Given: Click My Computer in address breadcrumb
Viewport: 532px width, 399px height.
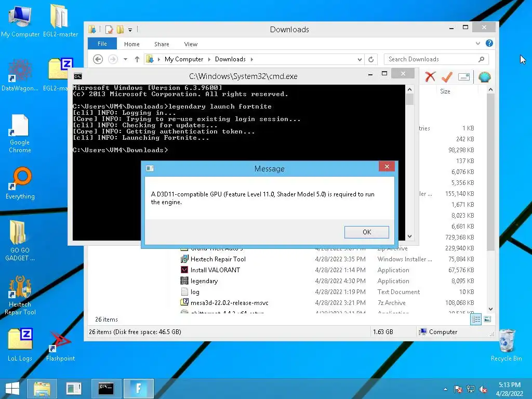Looking at the screenshot, I should (183, 59).
